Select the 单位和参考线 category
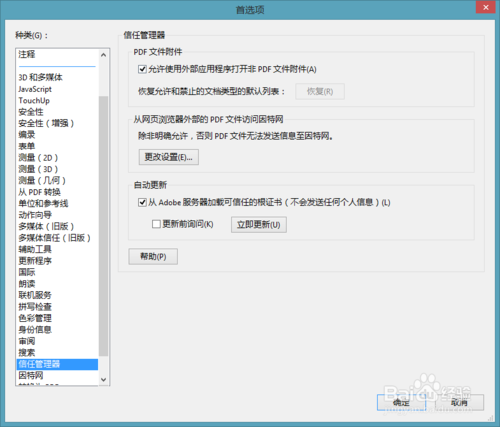This screenshot has height=427, width=500. (x=57, y=203)
